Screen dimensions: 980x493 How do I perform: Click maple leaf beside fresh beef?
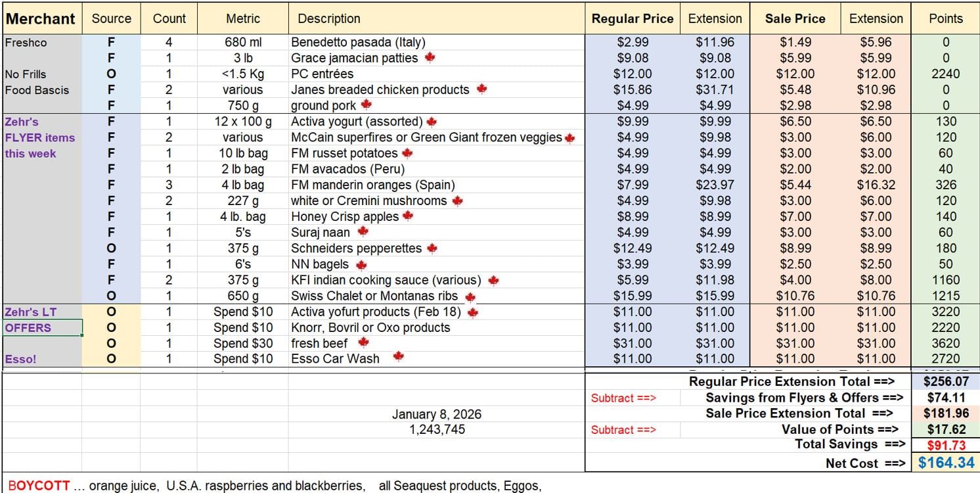pyautogui.click(x=363, y=342)
